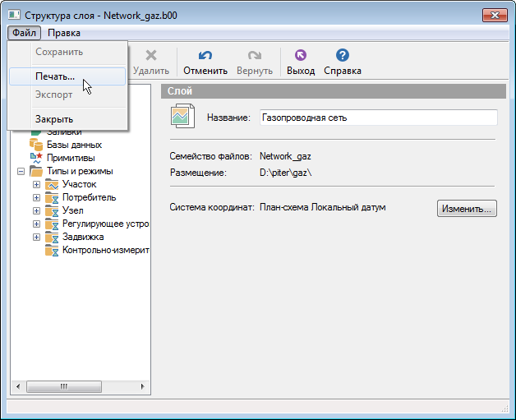Click the Вернуть redo icon
Viewport: 516px width, 420px height.
coord(255,55)
